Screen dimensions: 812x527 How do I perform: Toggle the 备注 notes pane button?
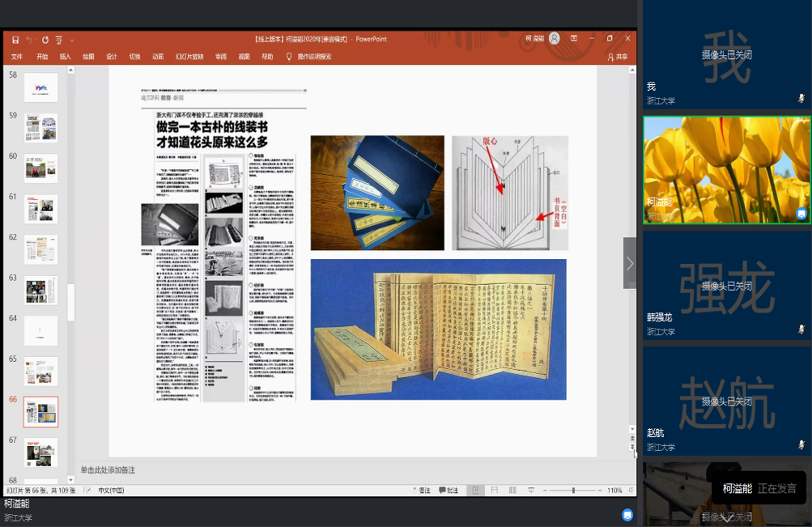(x=421, y=491)
